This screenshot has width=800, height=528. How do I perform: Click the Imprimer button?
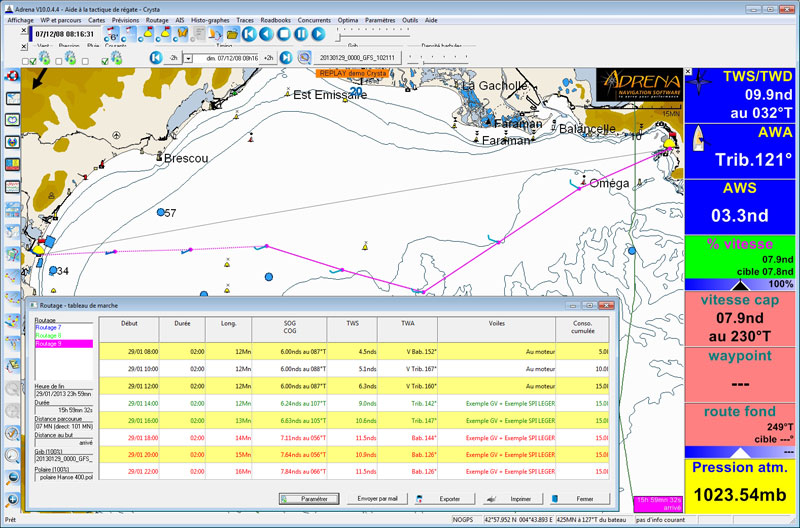[513, 499]
